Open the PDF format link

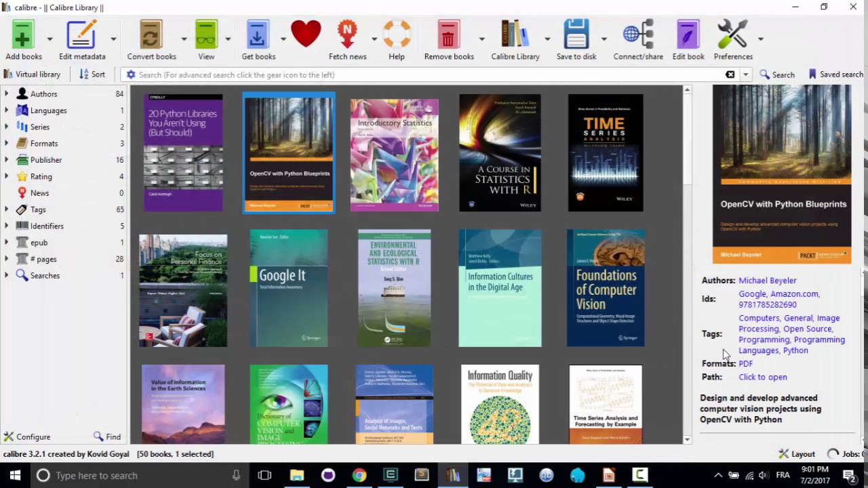[745, 364]
